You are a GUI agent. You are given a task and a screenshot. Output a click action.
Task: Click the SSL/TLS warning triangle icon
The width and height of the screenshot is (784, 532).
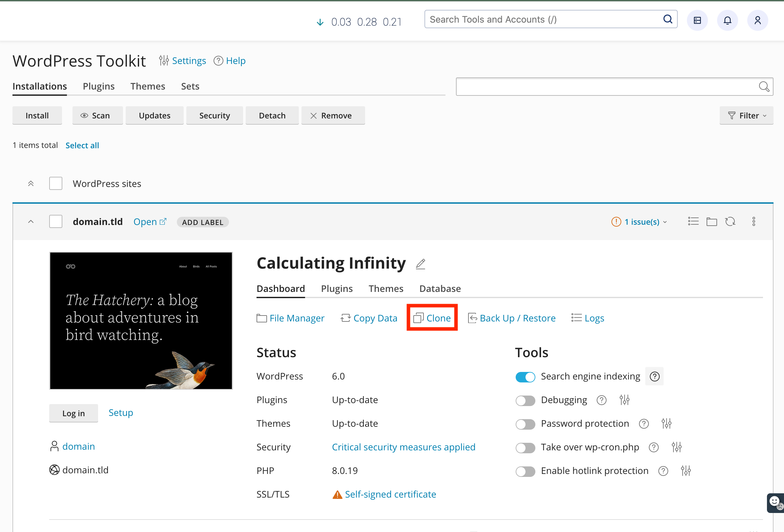coord(337,495)
